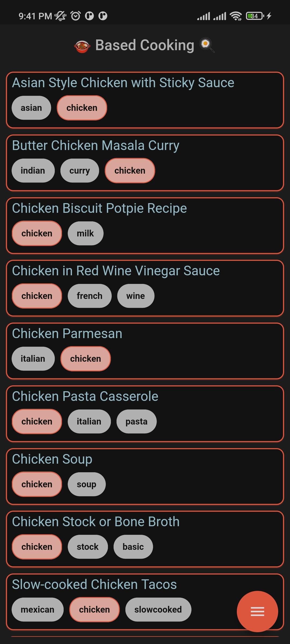290x644 pixels.
Task: Select the slowcooked tag chip
Action: (158, 610)
